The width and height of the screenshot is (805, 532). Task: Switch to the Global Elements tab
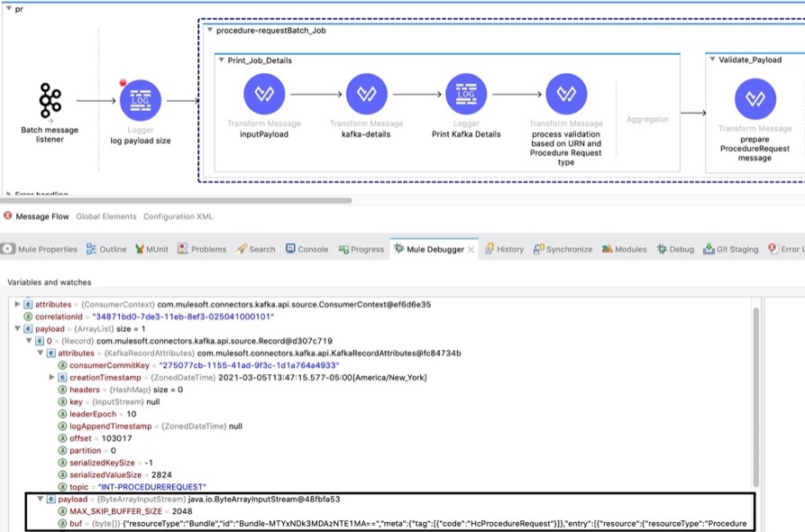point(105,216)
